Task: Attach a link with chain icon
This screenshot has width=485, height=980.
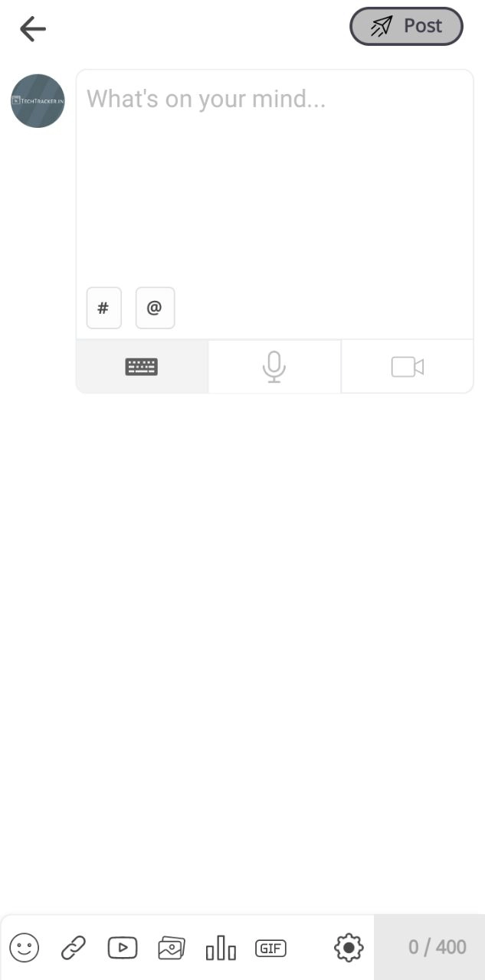Action: pos(74,948)
